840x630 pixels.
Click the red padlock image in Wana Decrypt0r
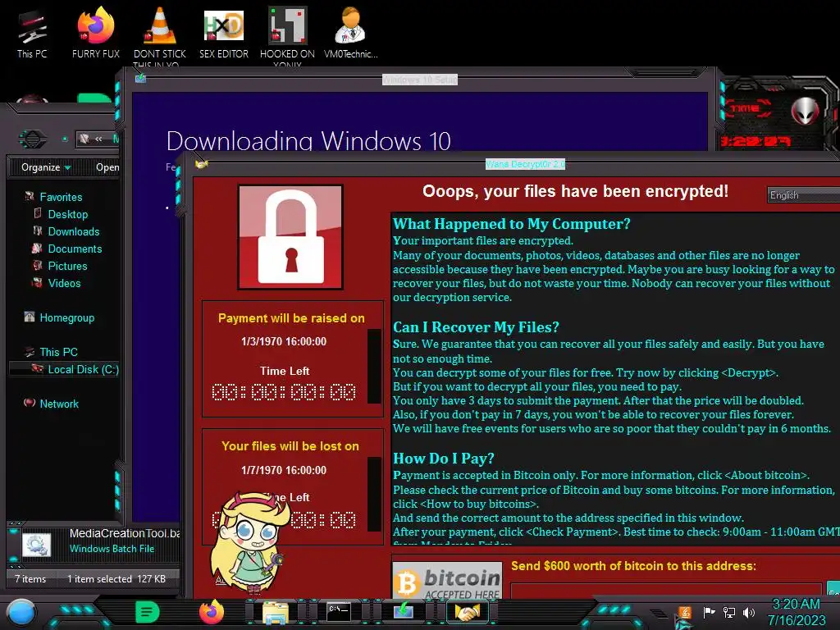290,237
